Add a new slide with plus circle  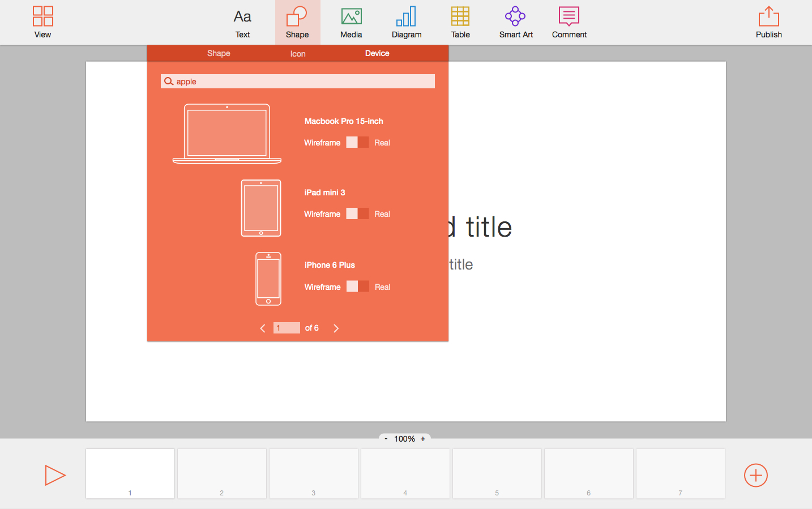pos(756,475)
